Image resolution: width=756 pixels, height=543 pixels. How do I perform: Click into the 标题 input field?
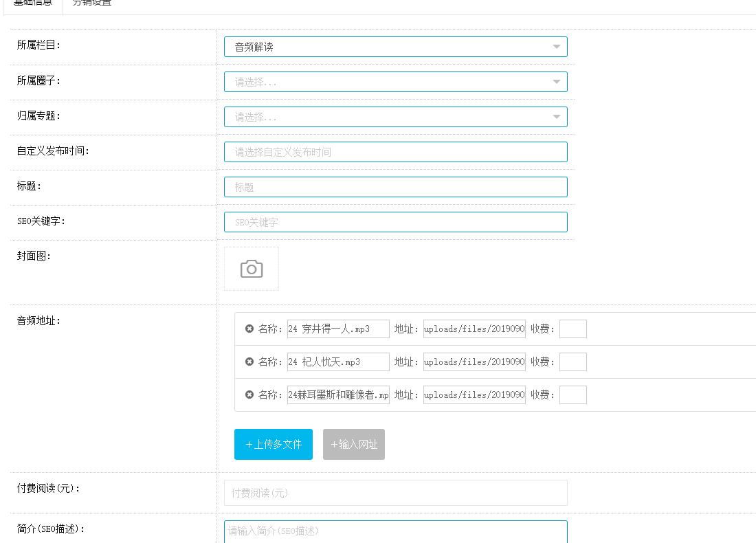pos(395,187)
